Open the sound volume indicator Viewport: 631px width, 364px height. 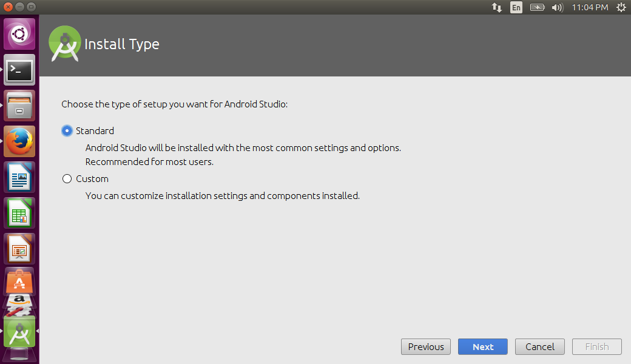(x=558, y=7)
